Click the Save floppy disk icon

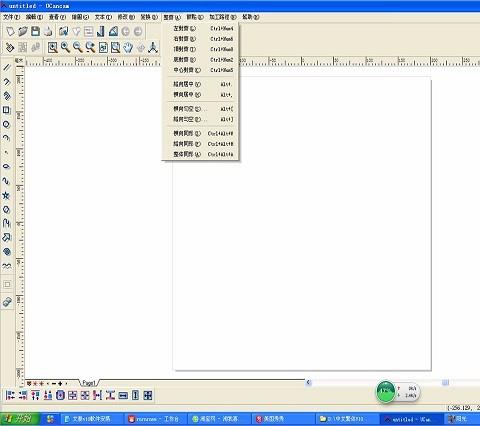35,32
